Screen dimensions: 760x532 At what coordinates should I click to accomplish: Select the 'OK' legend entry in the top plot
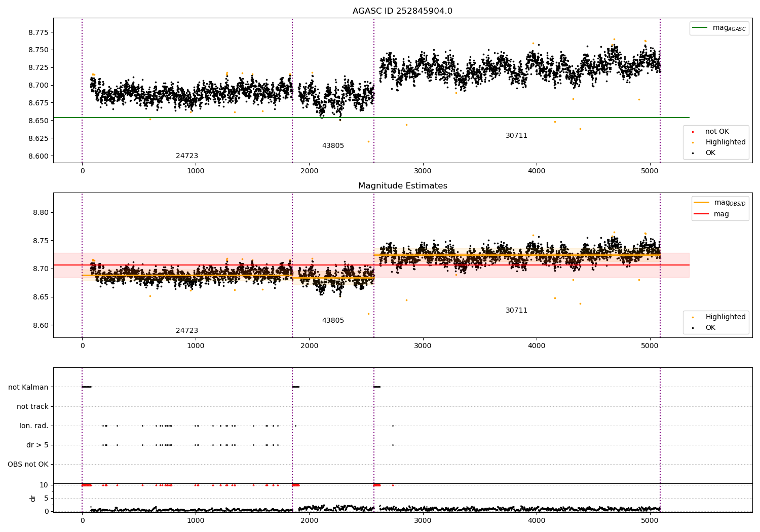(x=710, y=153)
